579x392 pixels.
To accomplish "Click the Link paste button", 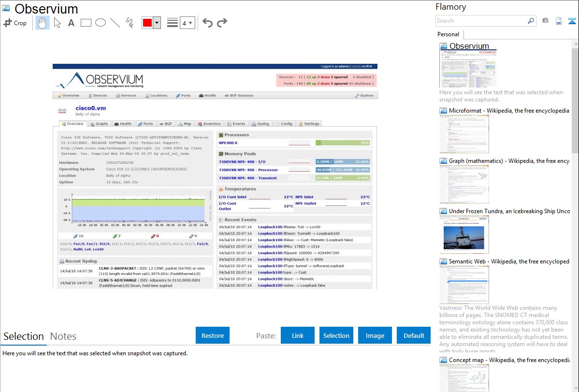I will pos(298,335).
